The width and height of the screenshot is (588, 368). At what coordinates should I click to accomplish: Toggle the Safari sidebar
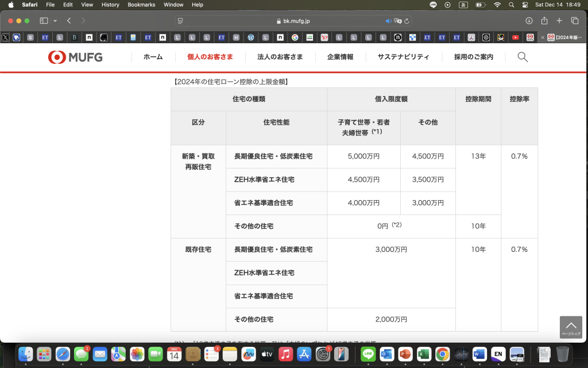(44, 21)
